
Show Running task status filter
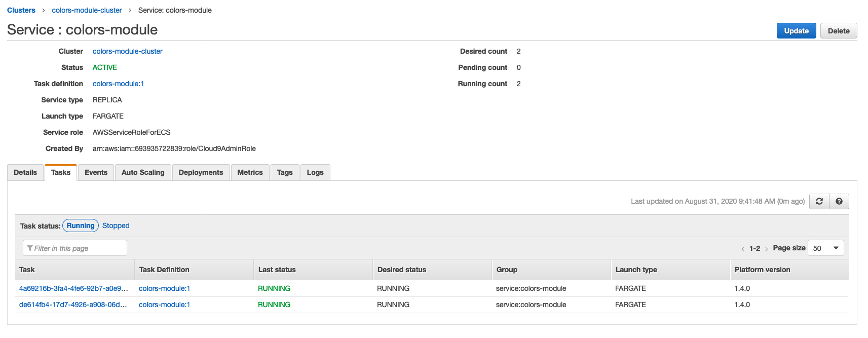click(81, 226)
